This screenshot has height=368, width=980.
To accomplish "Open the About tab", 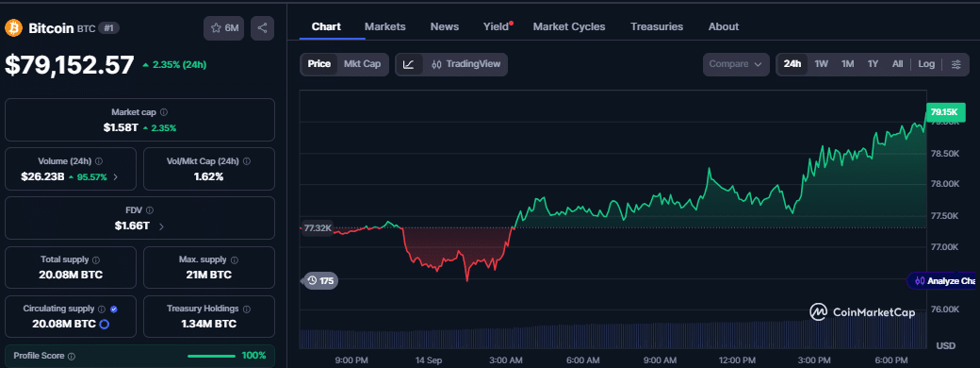I will pyautogui.click(x=723, y=27).
